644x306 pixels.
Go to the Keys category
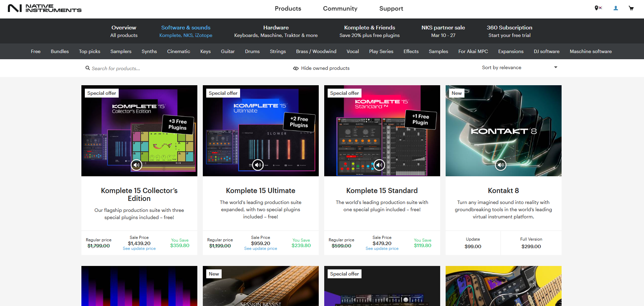[x=206, y=51]
